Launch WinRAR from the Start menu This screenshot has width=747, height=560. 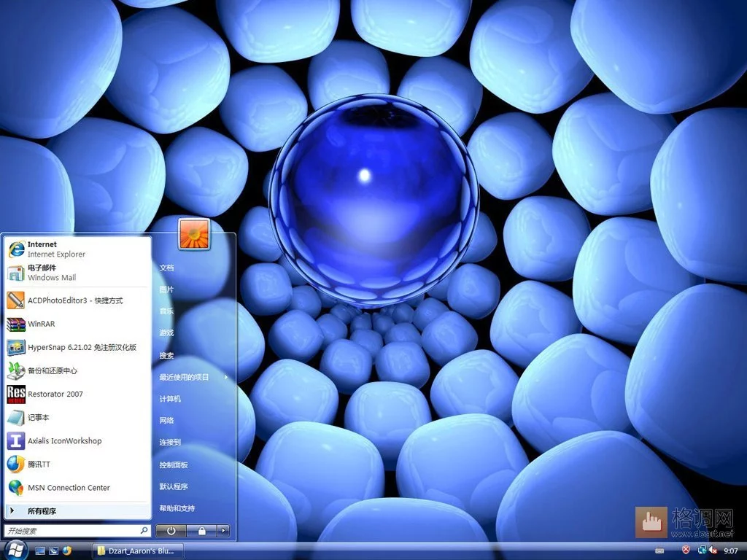[x=77, y=324]
